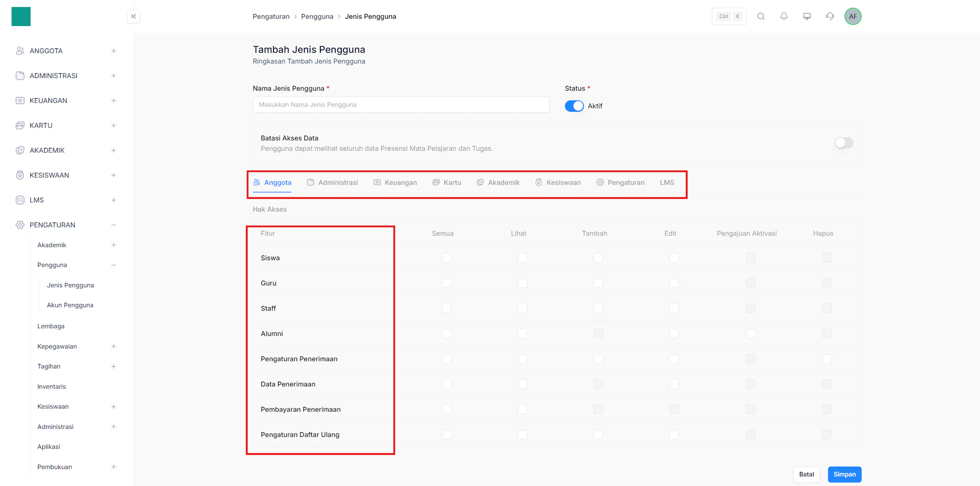Expand the KARTU menu plus sign

coord(113,125)
